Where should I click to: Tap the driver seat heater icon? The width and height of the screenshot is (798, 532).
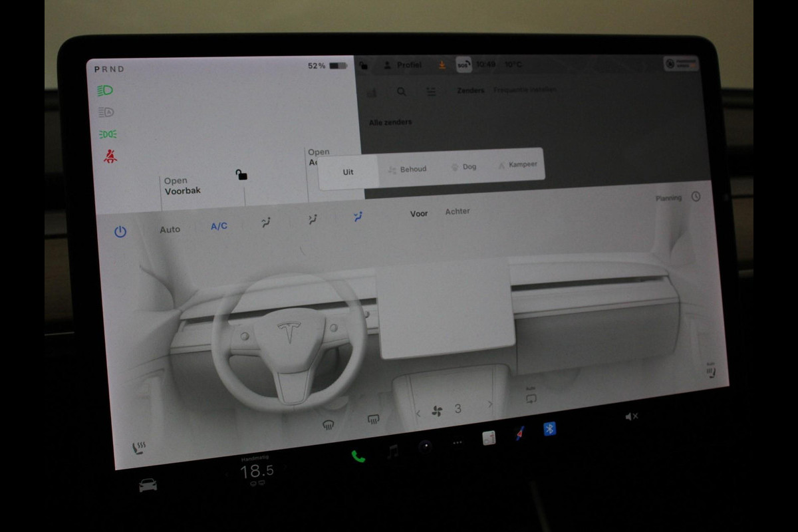point(140,448)
